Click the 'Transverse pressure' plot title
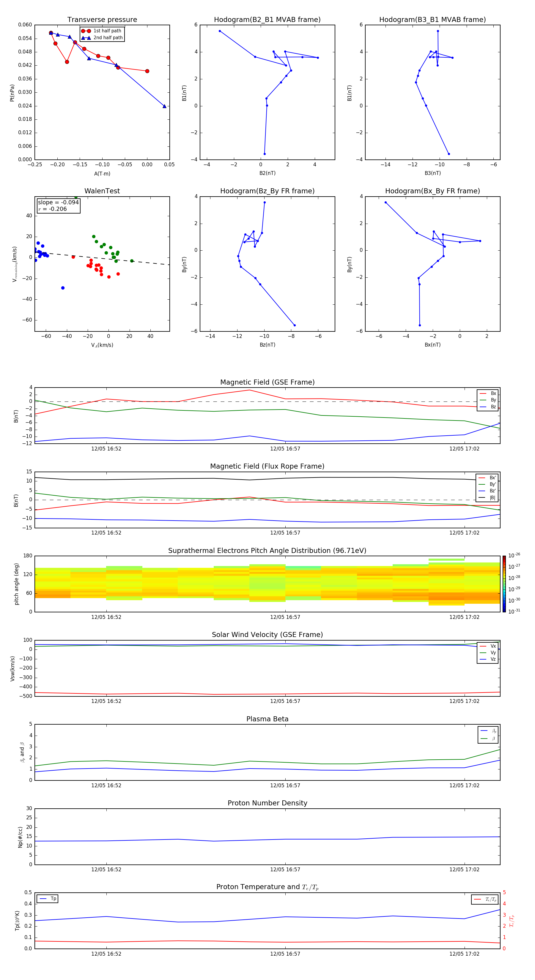This screenshot has width=535, height=980. (102, 20)
